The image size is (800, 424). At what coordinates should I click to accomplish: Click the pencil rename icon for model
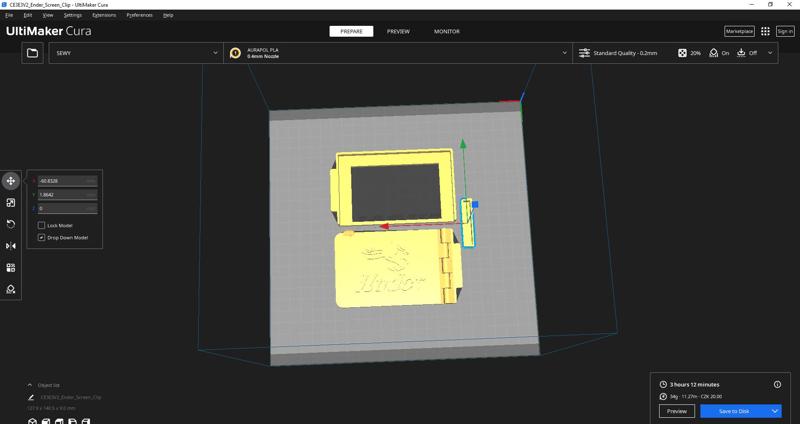(31, 397)
